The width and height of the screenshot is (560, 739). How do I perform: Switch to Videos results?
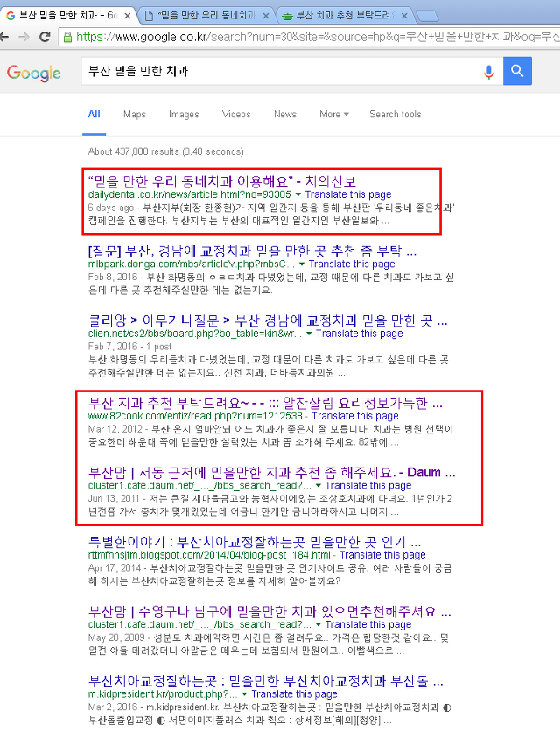[236, 114]
